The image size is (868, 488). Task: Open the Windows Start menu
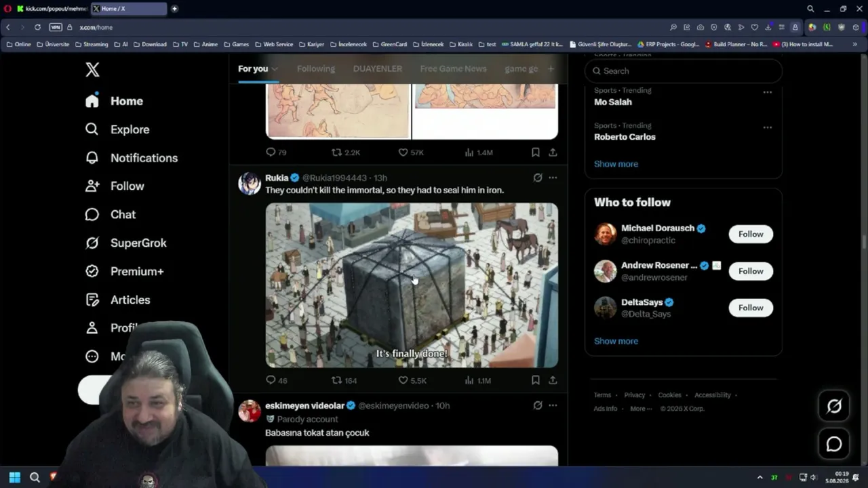[x=14, y=477]
